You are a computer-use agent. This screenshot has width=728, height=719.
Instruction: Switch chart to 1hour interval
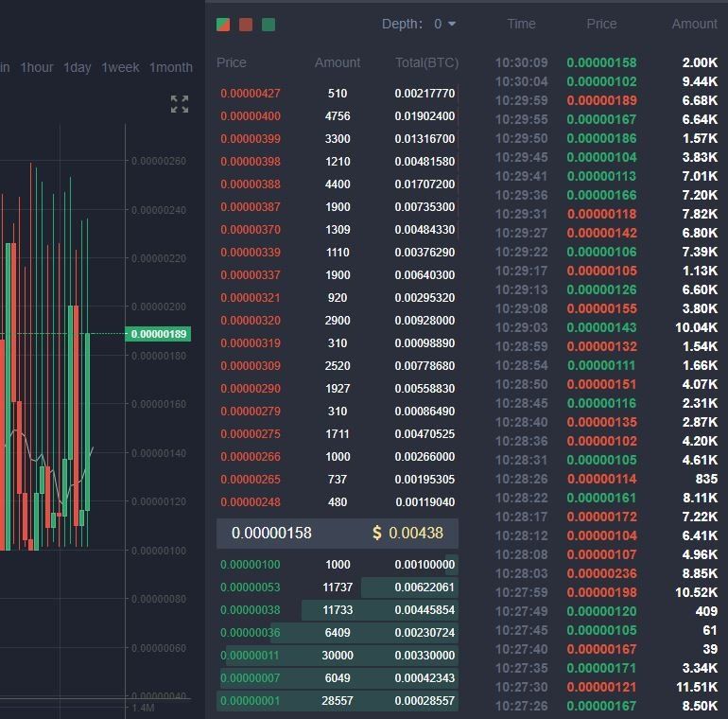tap(37, 67)
